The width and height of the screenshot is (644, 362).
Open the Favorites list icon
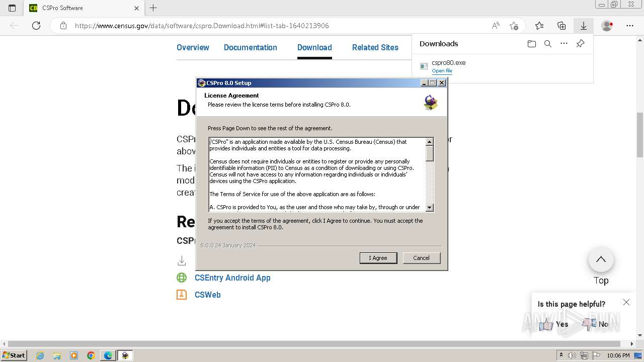click(x=539, y=26)
